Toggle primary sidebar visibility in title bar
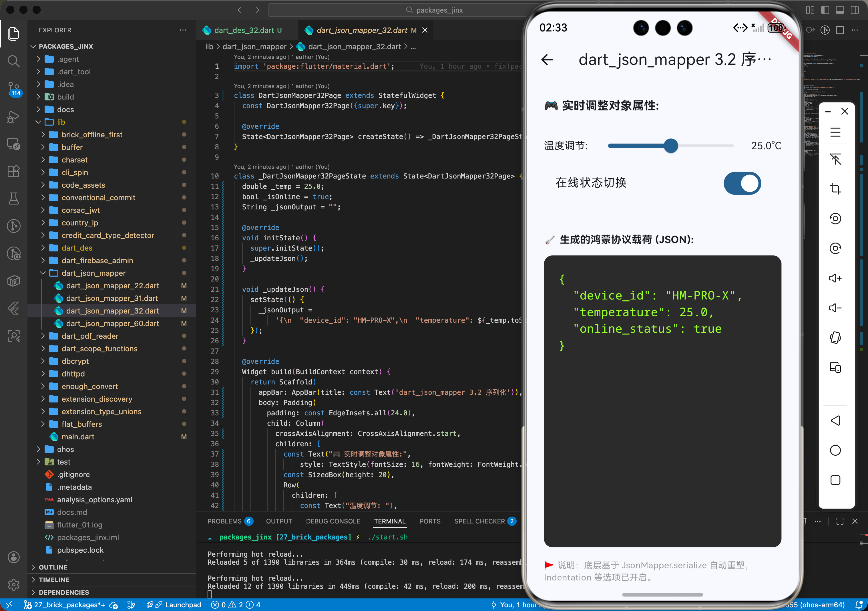The height and width of the screenshot is (611, 868). [825, 10]
